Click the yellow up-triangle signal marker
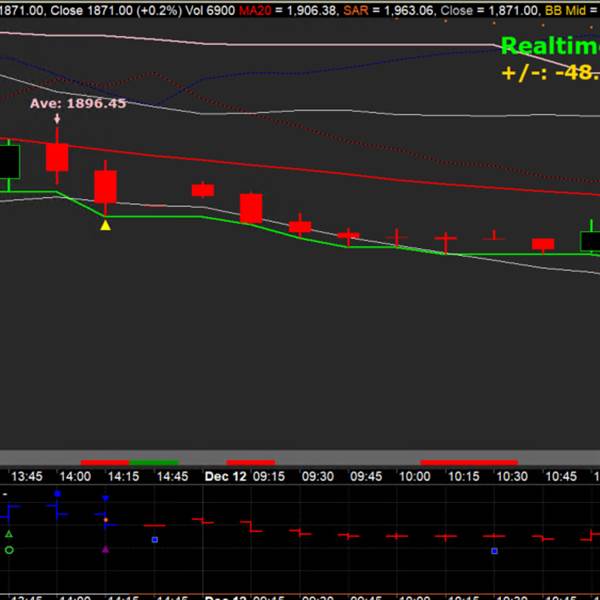The width and height of the screenshot is (600, 600). point(106,225)
